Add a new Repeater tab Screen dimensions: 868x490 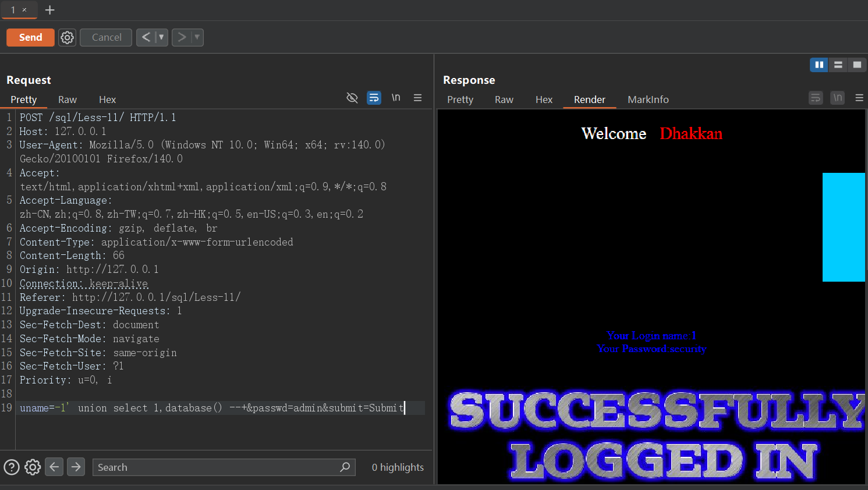(50, 10)
